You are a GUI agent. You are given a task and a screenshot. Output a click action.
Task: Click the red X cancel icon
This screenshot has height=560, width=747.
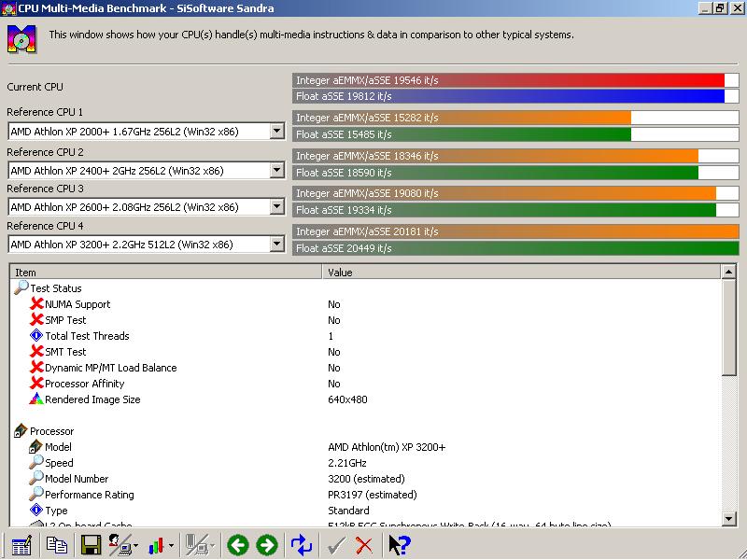click(x=364, y=545)
